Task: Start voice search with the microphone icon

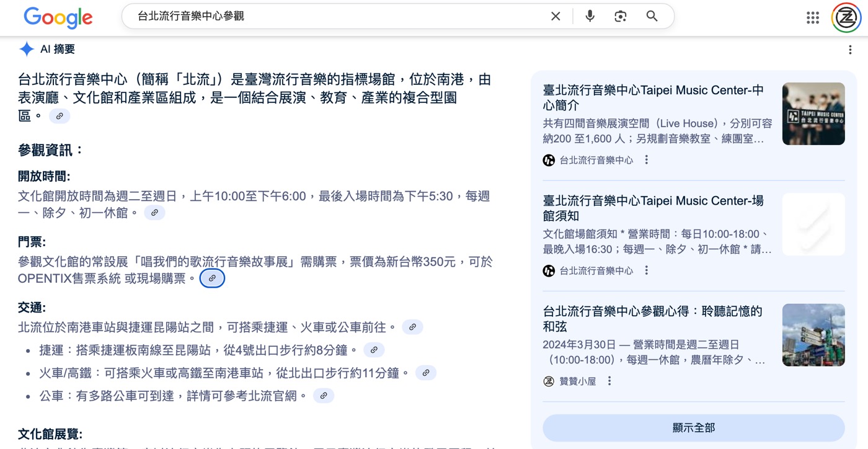Action: tap(590, 16)
